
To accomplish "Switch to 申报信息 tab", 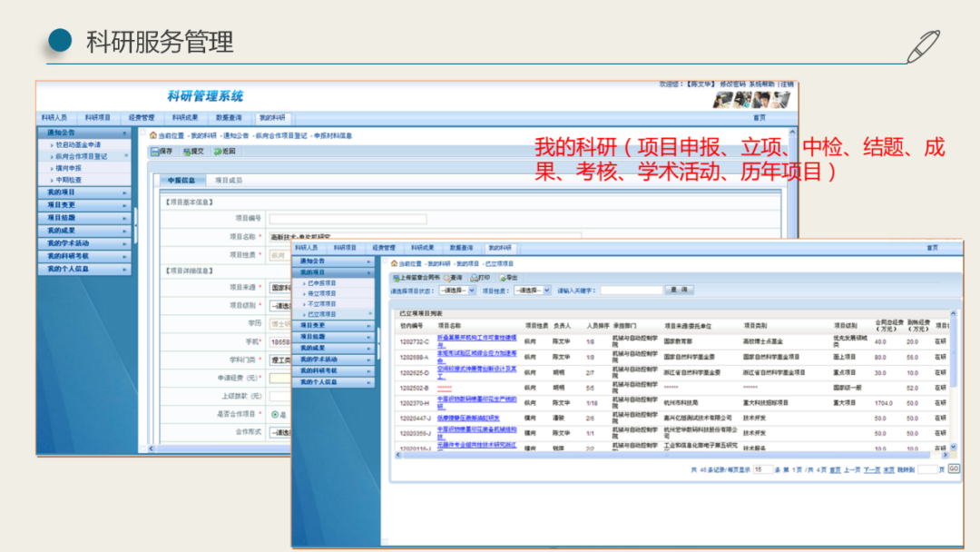I will click(181, 180).
